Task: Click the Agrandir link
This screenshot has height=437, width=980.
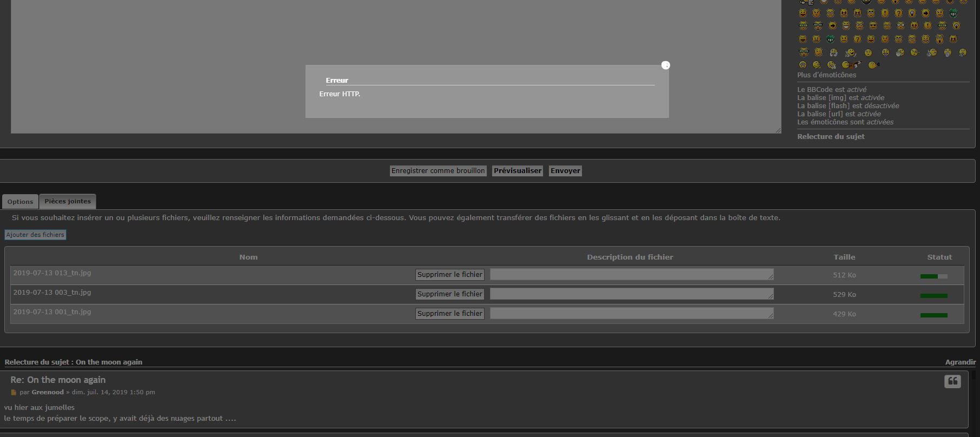Action: click(961, 362)
